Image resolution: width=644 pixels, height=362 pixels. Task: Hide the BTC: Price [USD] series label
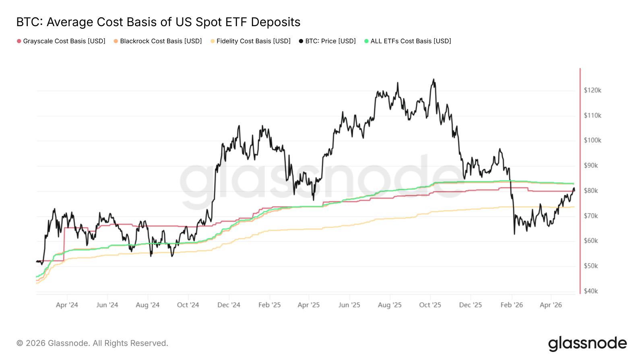331,41
